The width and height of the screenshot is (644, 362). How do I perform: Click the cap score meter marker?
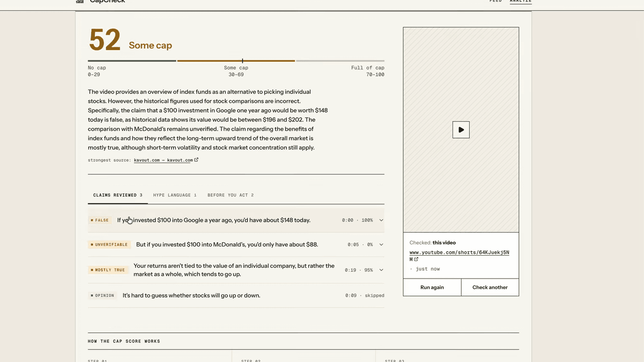(242, 61)
